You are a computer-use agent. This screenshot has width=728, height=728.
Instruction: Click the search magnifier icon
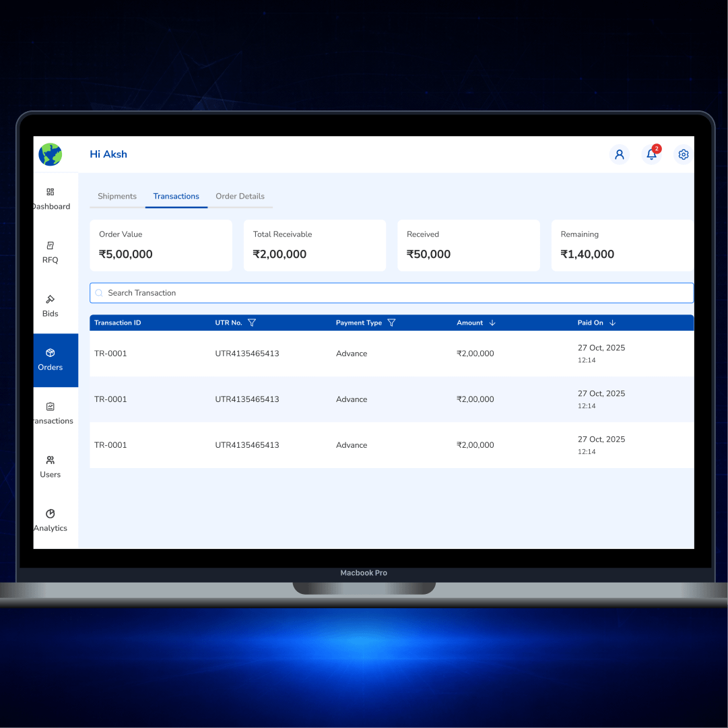(x=99, y=293)
